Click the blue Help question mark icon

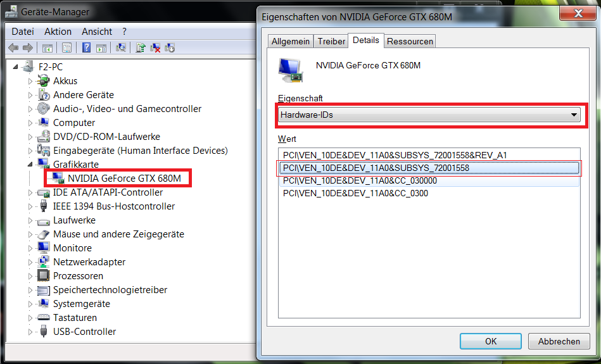pyautogui.click(x=87, y=47)
